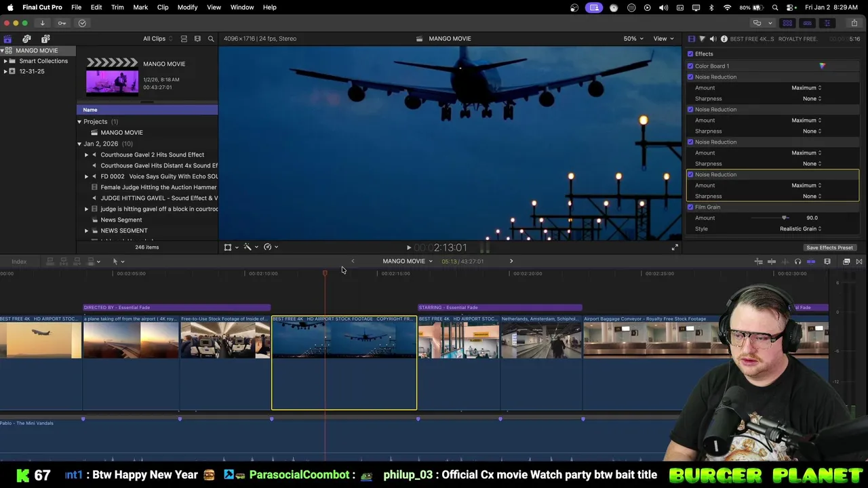The width and height of the screenshot is (868, 488).
Task: Go forward in timeline history arrow
Action: [511, 261]
